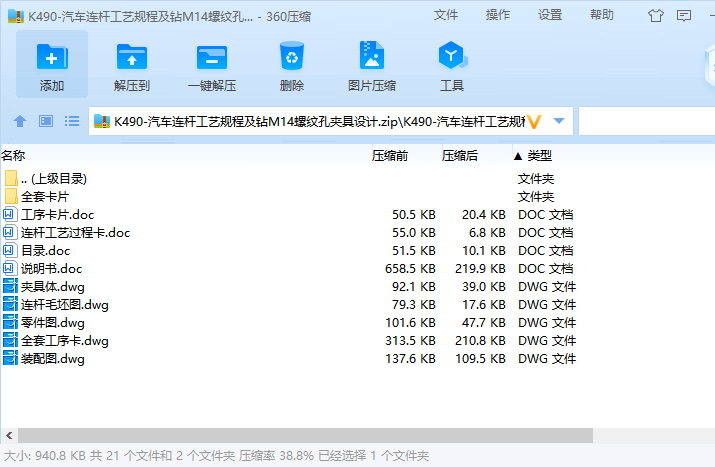This screenshot has width=715, height=467.
Task: Select the 连杆毛坯图.dwg file icon
Action: click(x=10, y=305)
